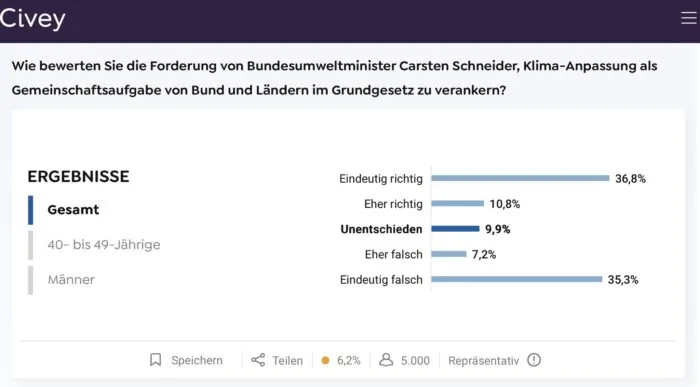
Task: Open the hamburger menu icon
Action: pos(689,18)
